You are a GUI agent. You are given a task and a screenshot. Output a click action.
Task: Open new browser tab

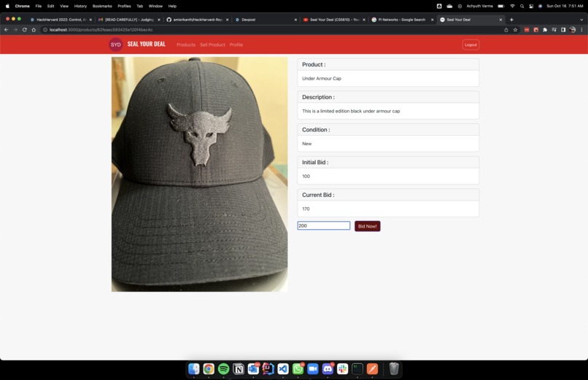tap(511, 20)
